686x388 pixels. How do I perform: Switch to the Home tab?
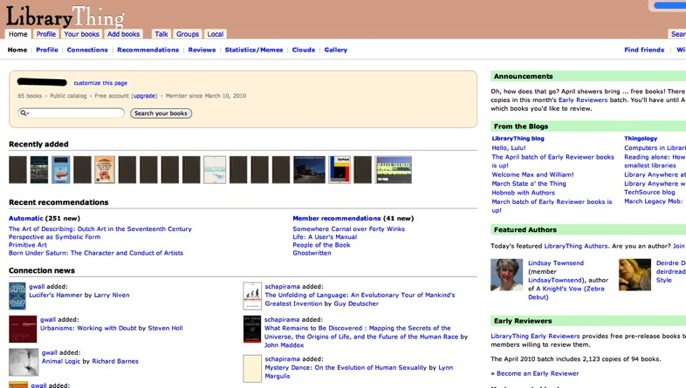coord(18,34)
